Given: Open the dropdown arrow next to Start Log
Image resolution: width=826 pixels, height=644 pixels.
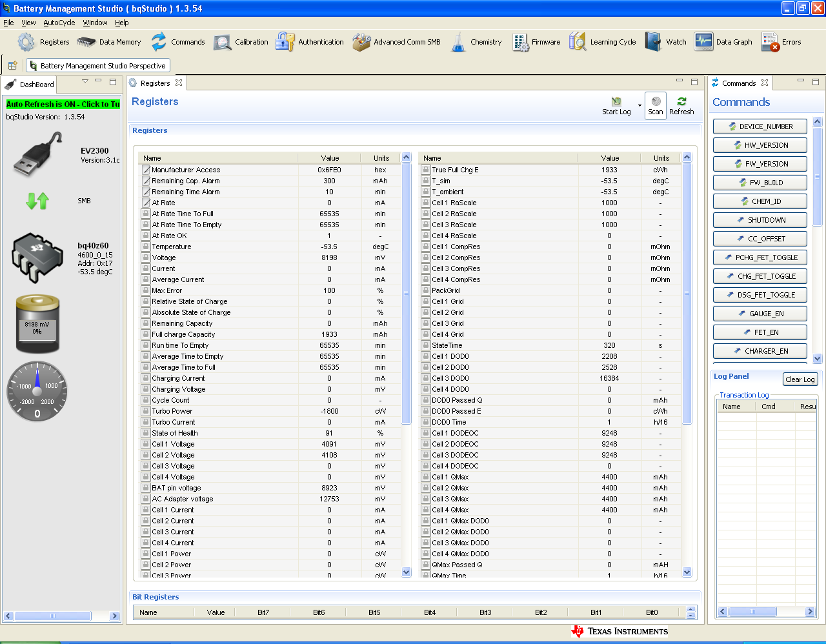Looking at the screenshot, I should pyautogui.click(x=640, y=106).
